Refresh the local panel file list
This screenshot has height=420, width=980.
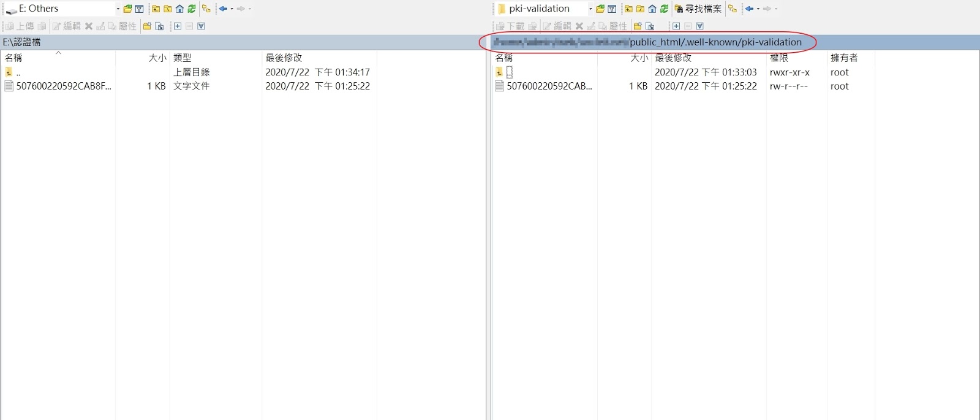(192, 9)
